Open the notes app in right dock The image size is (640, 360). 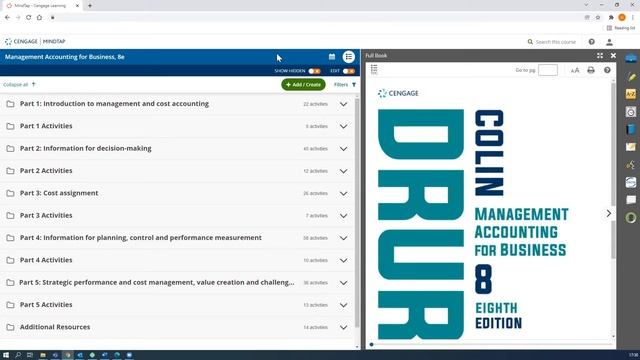[631, 147]
